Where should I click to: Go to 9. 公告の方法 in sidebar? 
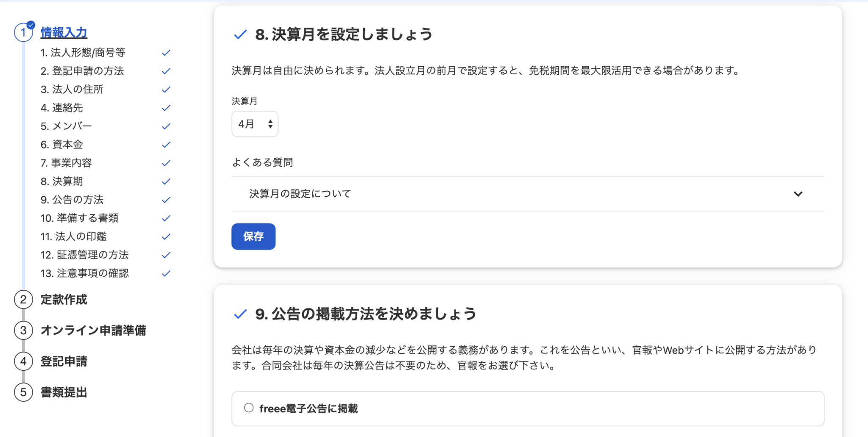pos(72,199)
